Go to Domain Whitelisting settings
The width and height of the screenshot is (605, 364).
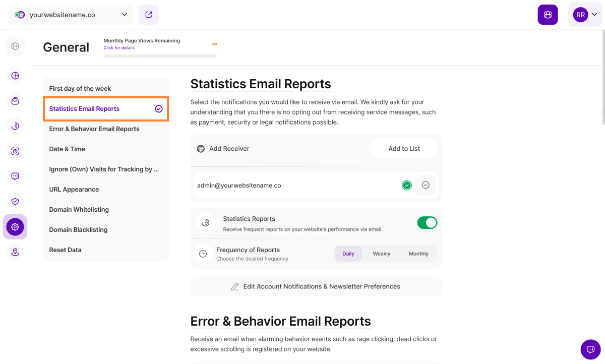click(79, 209)
